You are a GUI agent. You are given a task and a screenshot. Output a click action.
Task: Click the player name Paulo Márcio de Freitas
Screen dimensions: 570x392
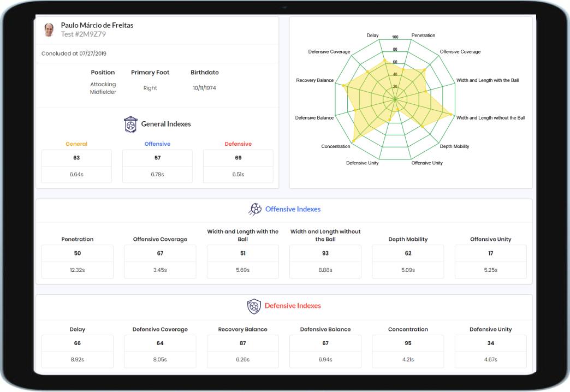coord(97,25)
